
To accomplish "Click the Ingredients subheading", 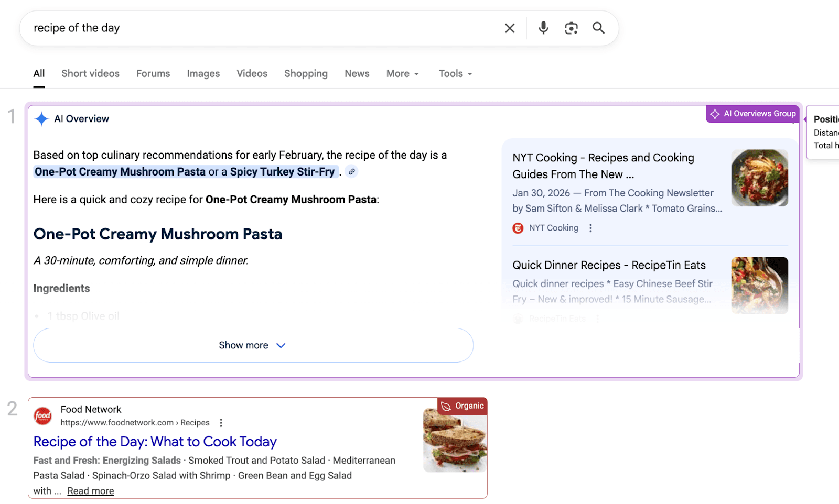I will point(62,288).
